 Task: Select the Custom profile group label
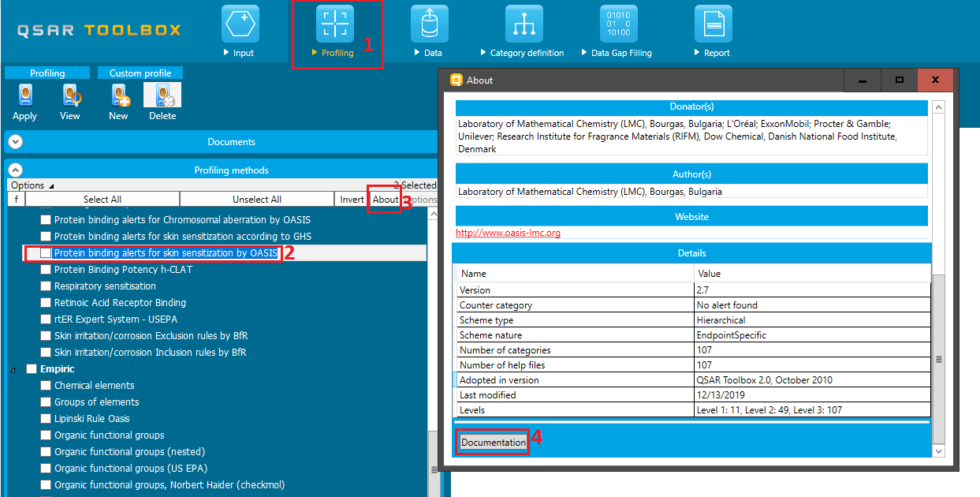click(140, 73)
